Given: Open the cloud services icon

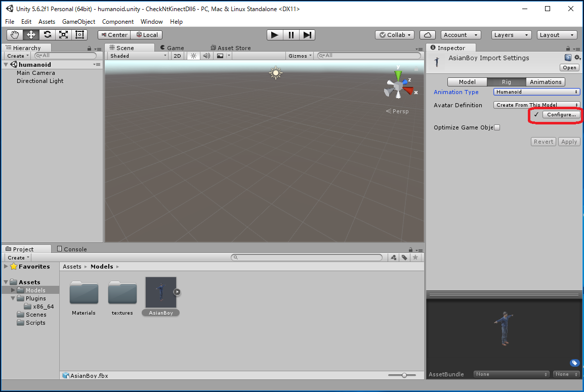Looking at the screenshot, I should 428,35.
